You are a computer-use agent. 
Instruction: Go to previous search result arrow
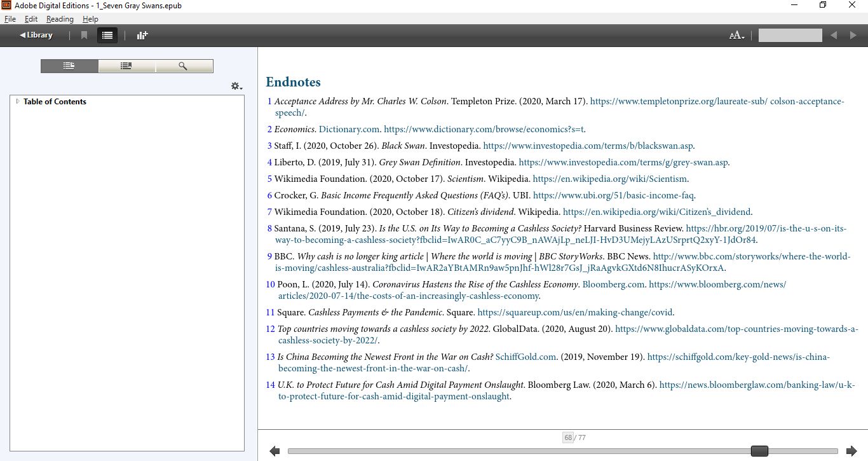click(x=834, y=36)
